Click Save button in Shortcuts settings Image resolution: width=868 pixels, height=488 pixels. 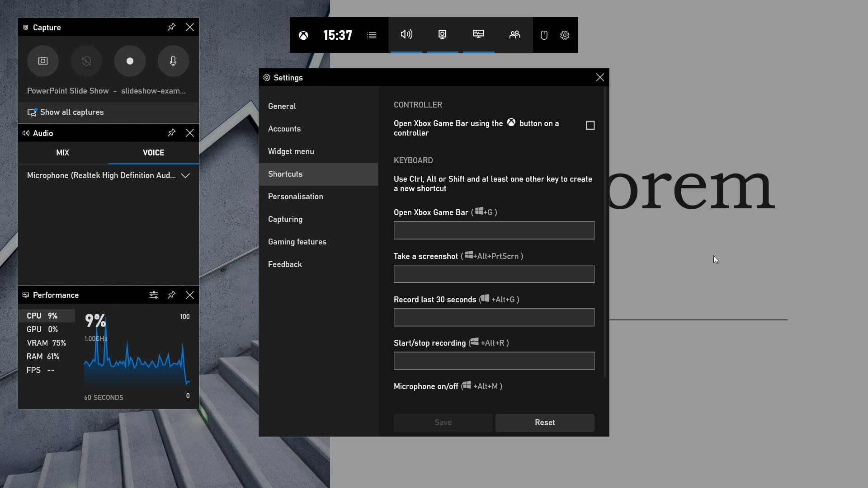(443, 422)
